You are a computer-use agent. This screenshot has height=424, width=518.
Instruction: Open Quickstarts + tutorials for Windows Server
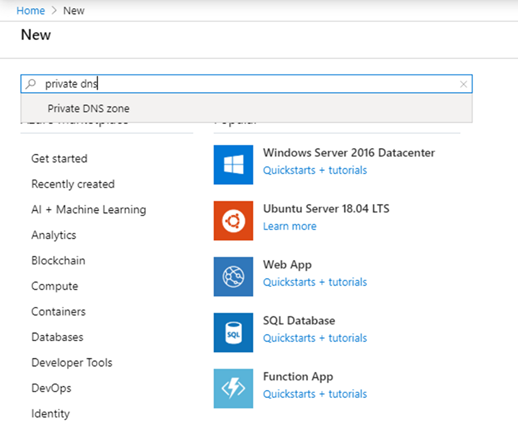tap(315, 170)
